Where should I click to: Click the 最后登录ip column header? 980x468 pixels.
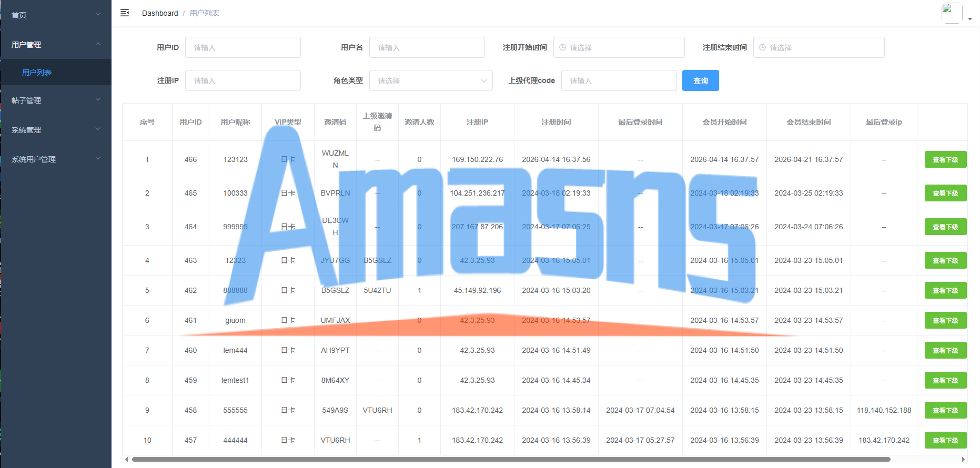(884, 122)
